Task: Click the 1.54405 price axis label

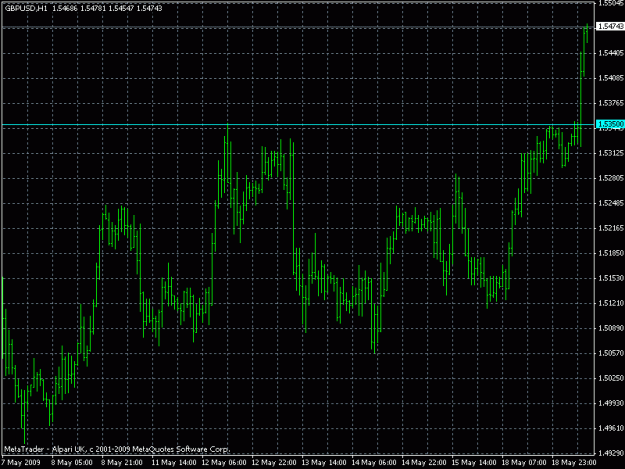Action: [x=611, y=53]
